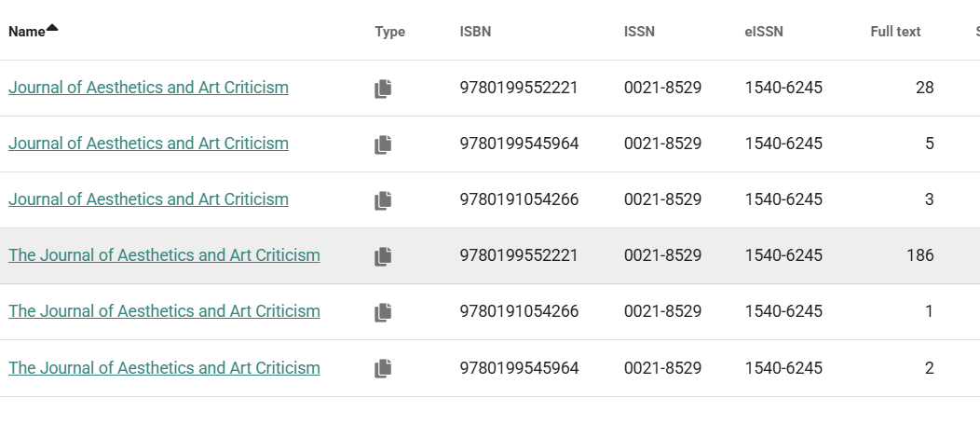The width and height of the screenshot is (980, 425).
Task: Click type icon for ISBN 9780199552221 first row
Action: [383, 89]
